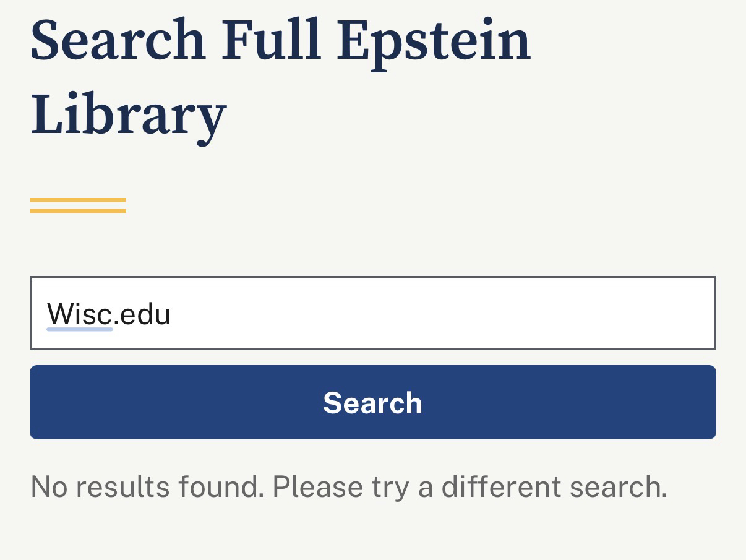Click the blue Search button

(x=372, y=402)
